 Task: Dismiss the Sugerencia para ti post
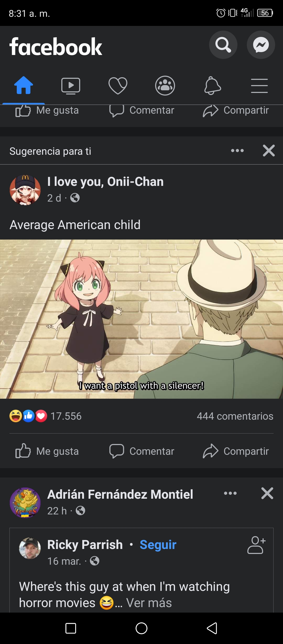(269, 151)
